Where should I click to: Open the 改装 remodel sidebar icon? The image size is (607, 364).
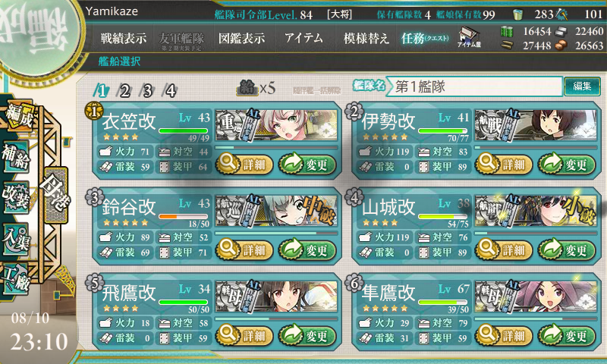(x=15, y=196)
